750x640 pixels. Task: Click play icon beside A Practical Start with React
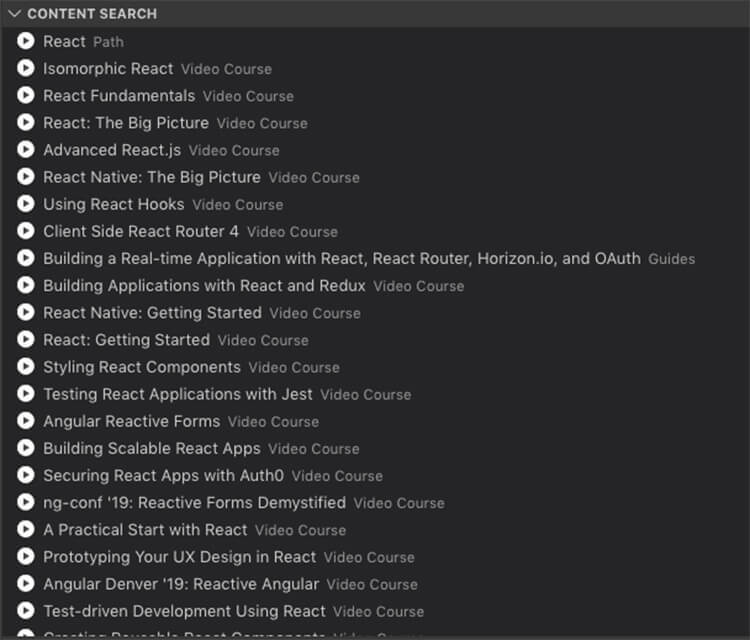26,530
